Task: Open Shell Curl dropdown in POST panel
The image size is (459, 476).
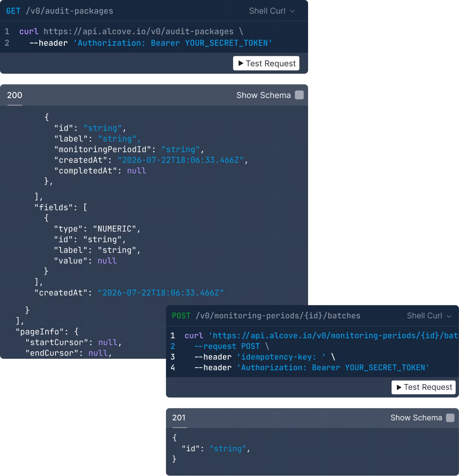Action: point(429,316)
